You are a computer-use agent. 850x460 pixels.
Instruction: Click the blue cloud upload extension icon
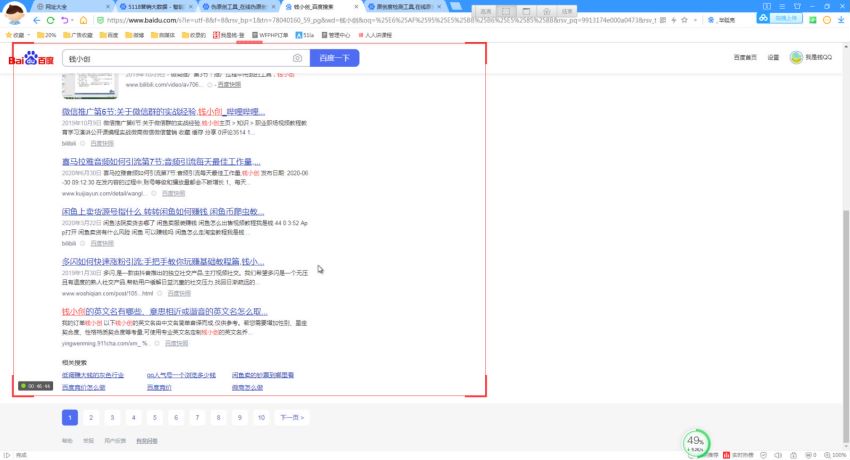(x=763, y=18)
